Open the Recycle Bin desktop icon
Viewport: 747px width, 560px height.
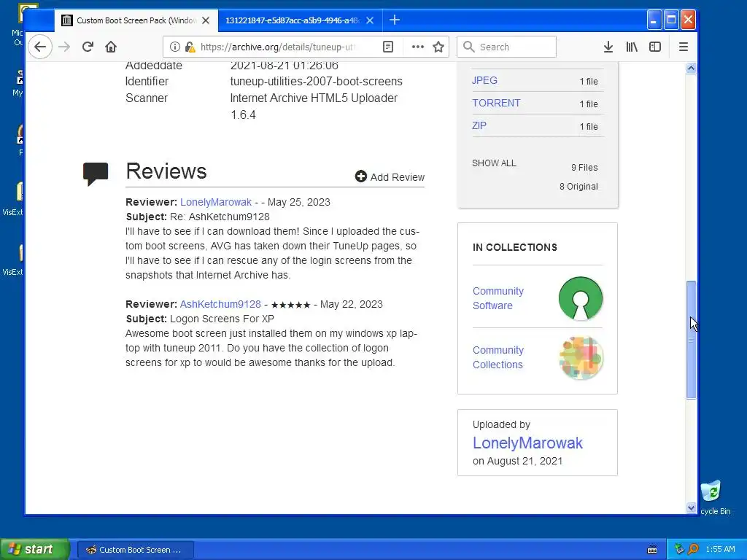point(713,497)
